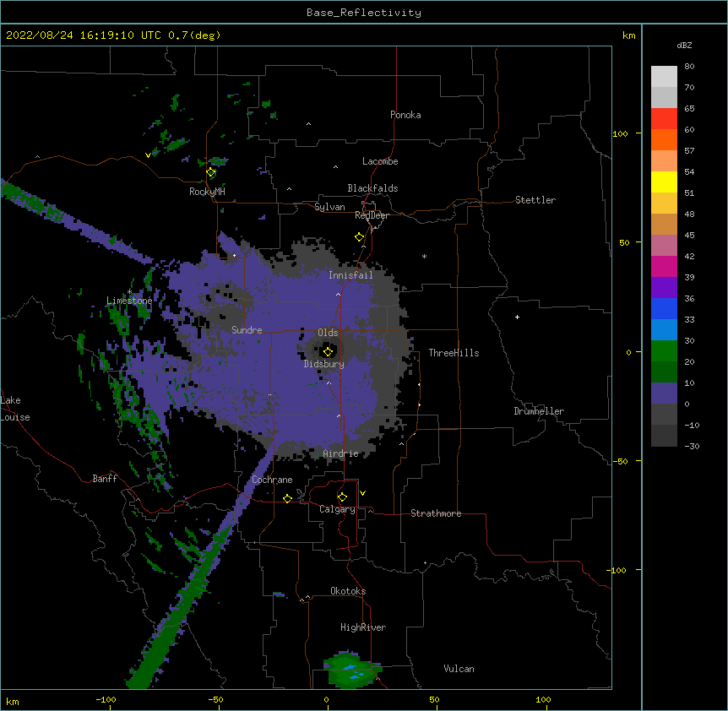The width and height of the screenshot is (728, 711).
Task: Click the Airdrie label
Action: coord(340,453)
